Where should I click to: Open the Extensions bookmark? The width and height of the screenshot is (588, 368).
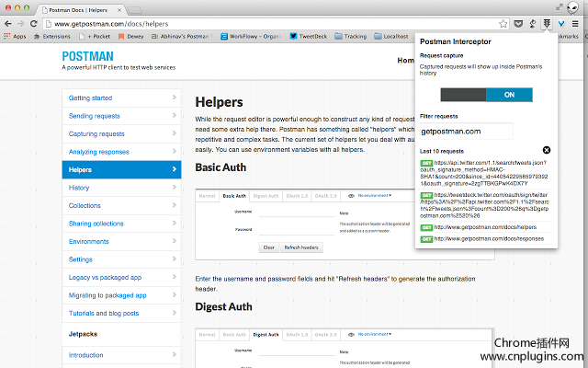pos(52,37)
